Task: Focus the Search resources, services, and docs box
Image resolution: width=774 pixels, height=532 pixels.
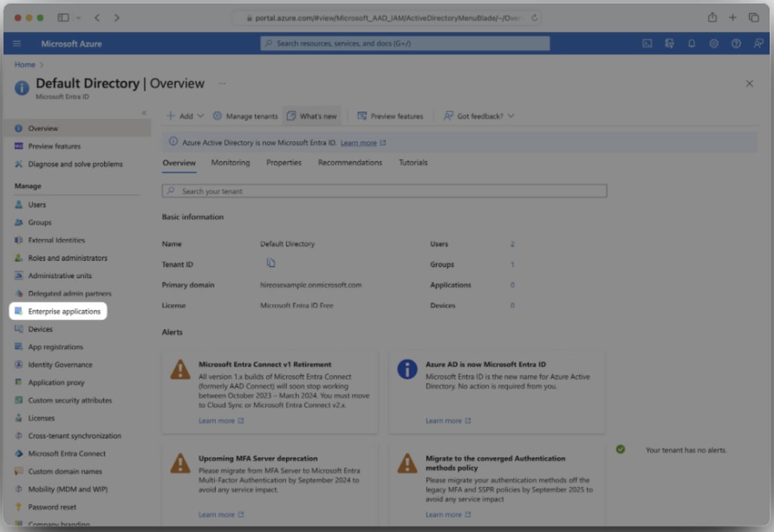Action: [405, 44]
